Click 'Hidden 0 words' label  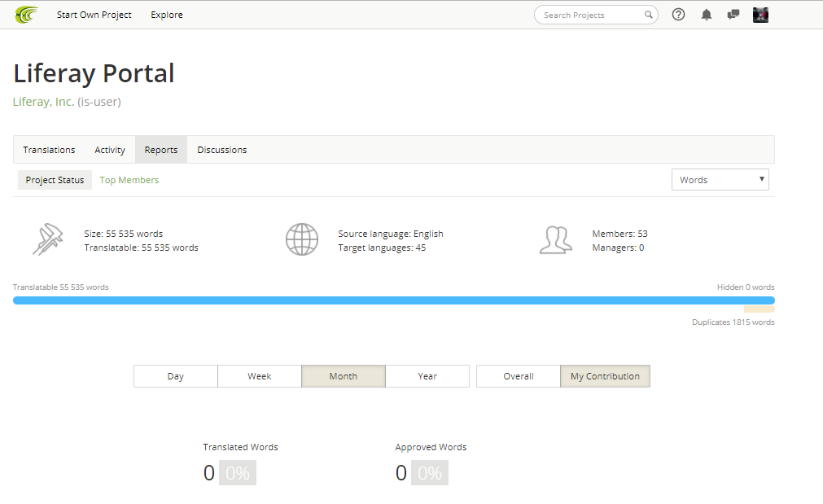[746, 287]
